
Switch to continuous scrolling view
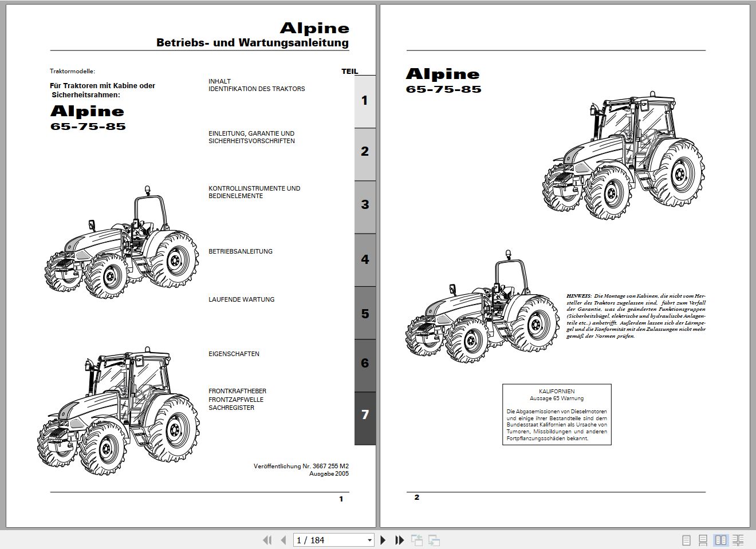pyautogui.click(x=703, y=540)
